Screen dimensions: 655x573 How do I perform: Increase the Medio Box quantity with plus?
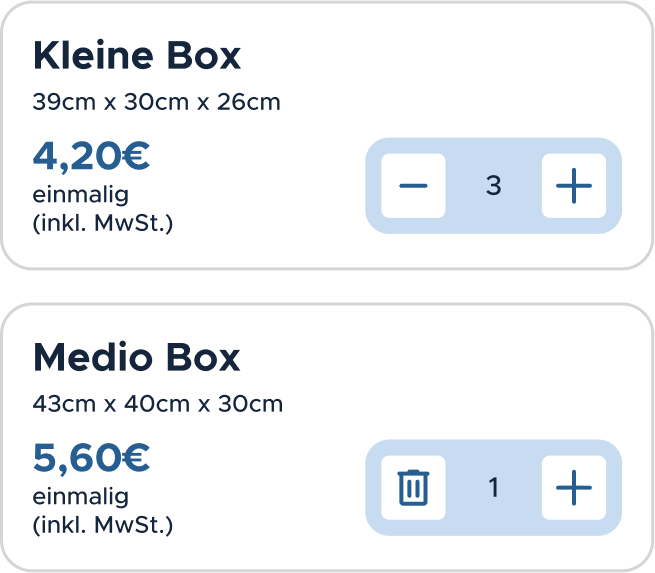point(574,487)
